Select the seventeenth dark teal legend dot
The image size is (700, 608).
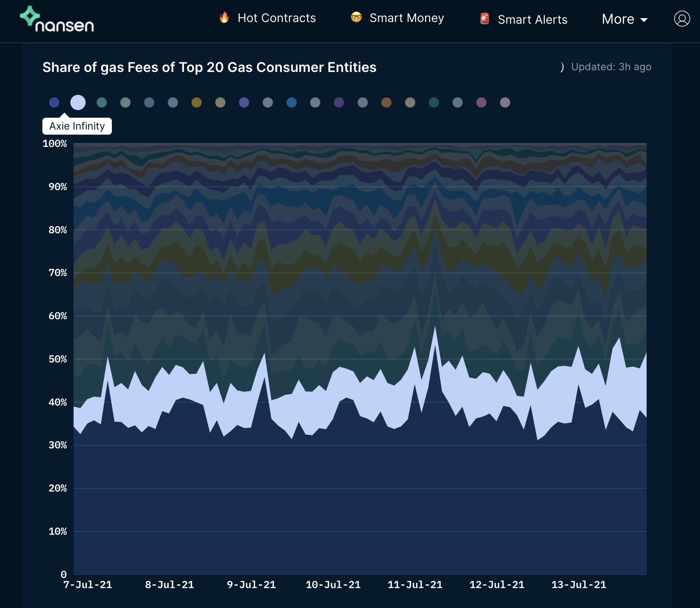pos(434,102)
